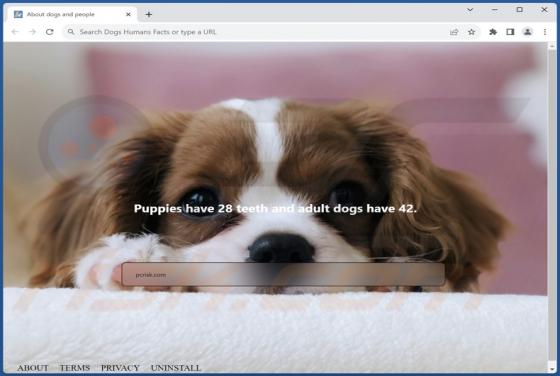Viewport: 560px width, 376px height.
Task: Click the share page icon
Action: [x=454, y=32]
